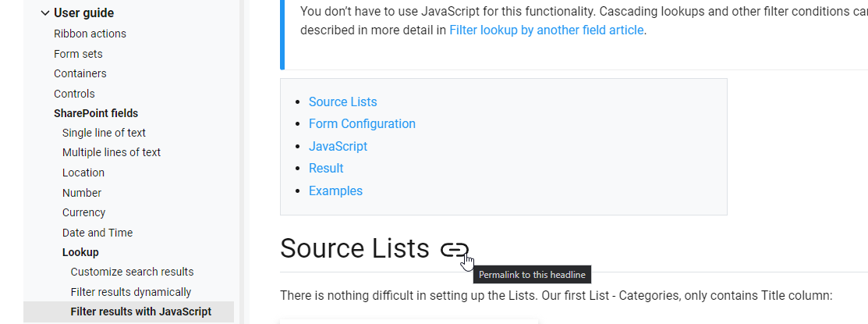Screen dimensions: 868x324
Task: Go to Date and Time page
Action: pyautogui.click(x=97, y=233)
